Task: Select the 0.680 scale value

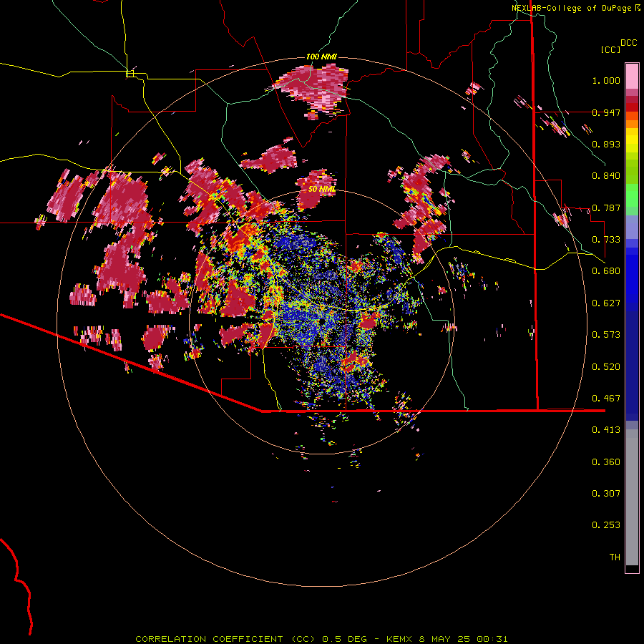Action: (x=606, y=271)
